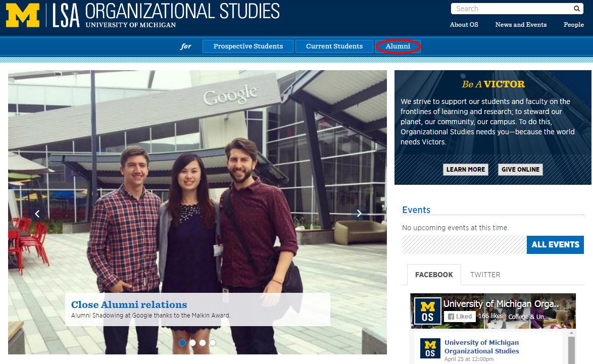Switch to the TWITTER tab
The image size is (593, 364).
485,275
